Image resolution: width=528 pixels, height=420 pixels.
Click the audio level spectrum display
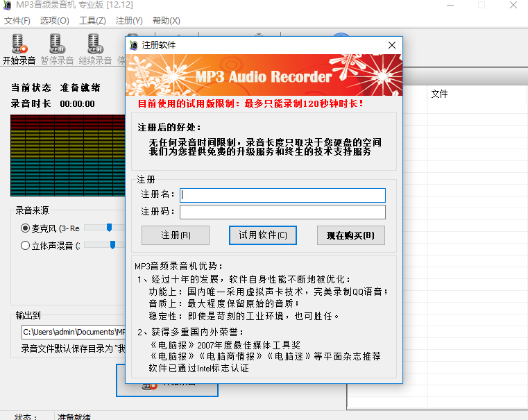point(68,156)
